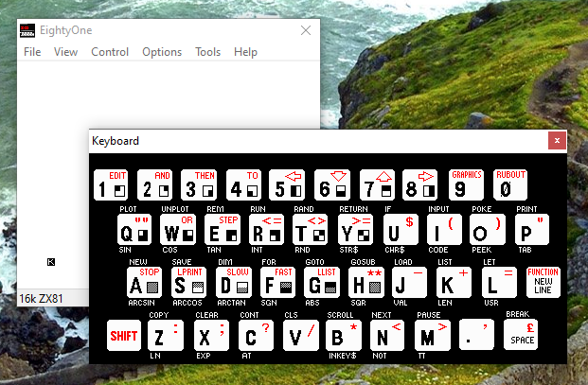Close the EightyOne window

(306, 30)
